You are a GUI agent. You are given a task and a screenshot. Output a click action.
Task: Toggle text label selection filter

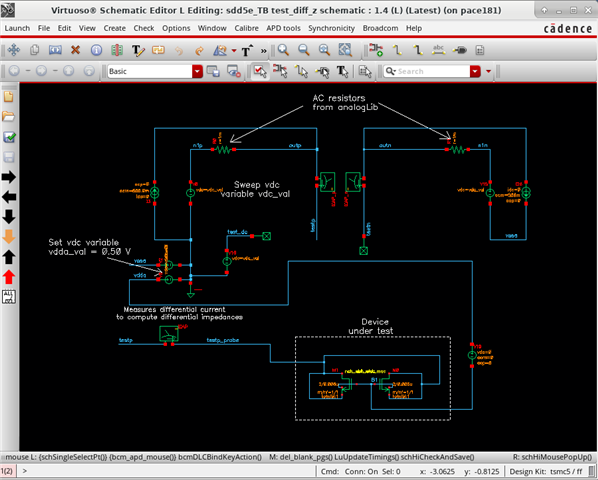coord(342,71)
